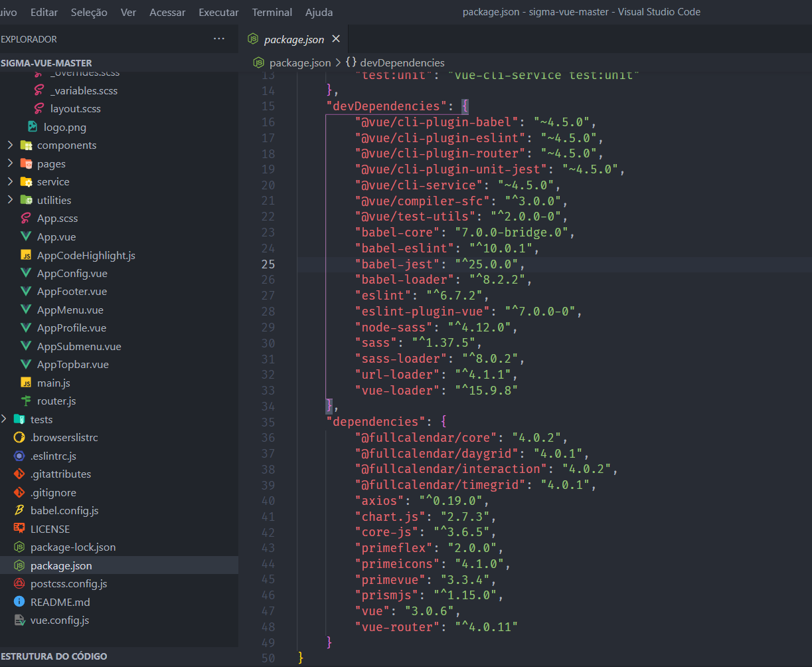
Task: Click line number 25 in the gutter
Action: pyautogui.click(x=268, y=264)
